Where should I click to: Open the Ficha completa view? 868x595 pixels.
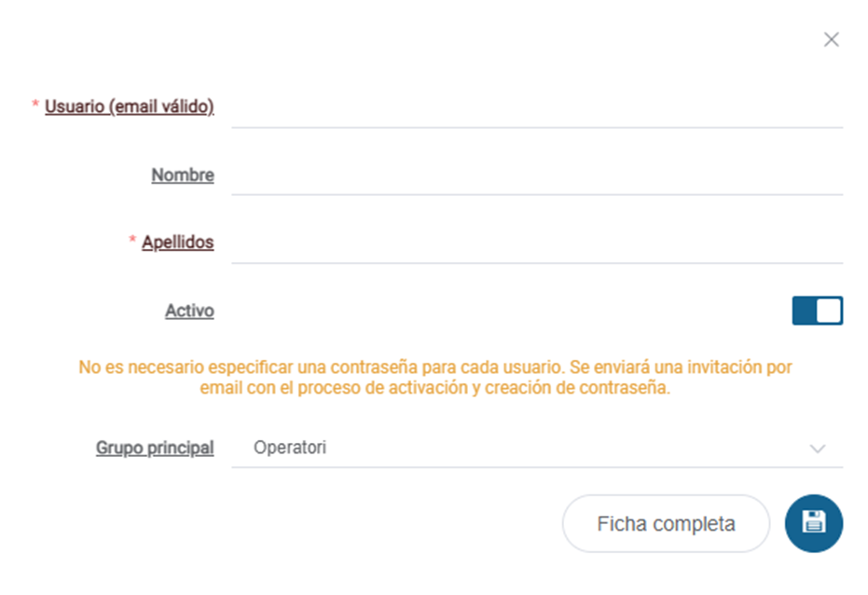(x=666, y=523)
